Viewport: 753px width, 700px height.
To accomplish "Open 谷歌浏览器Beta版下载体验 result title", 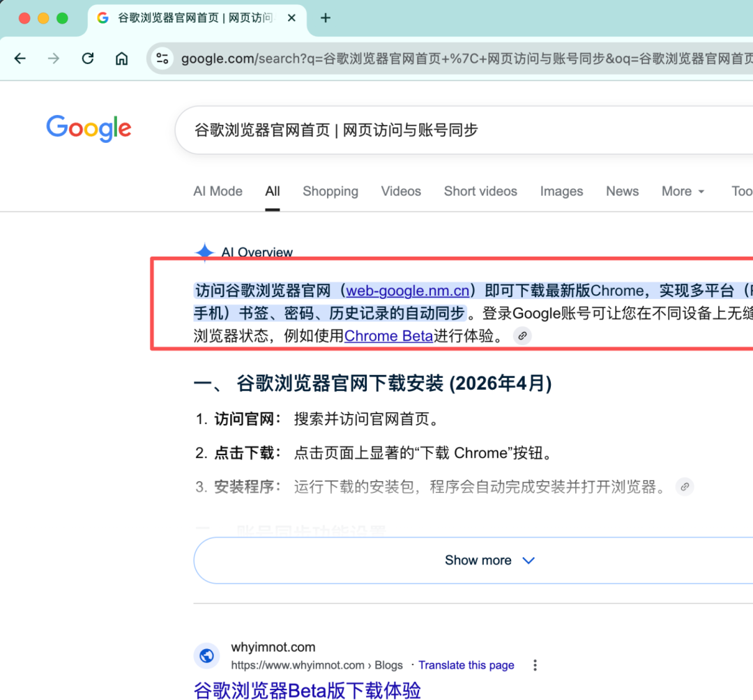I will (307, 690).
